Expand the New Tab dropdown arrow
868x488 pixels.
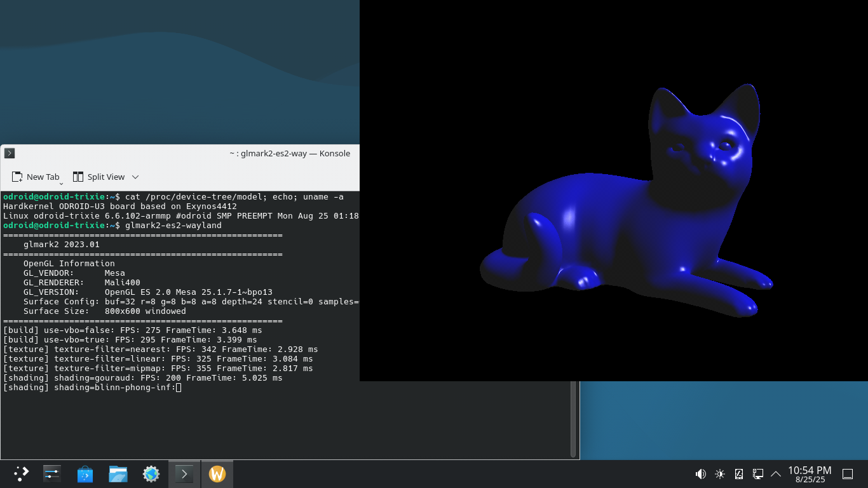pyautogui.click(x=62, y=183)
